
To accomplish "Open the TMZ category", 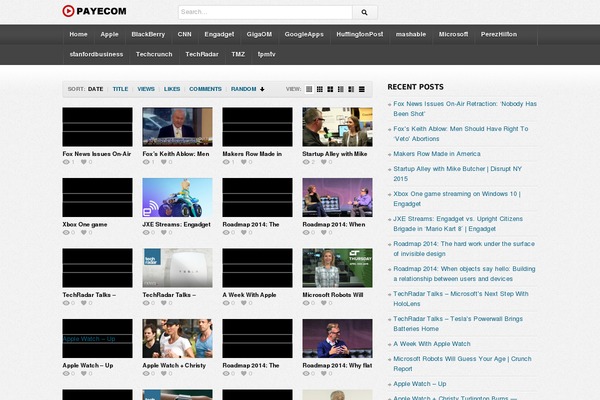I will pyautogui.click(x=238, y=54).
